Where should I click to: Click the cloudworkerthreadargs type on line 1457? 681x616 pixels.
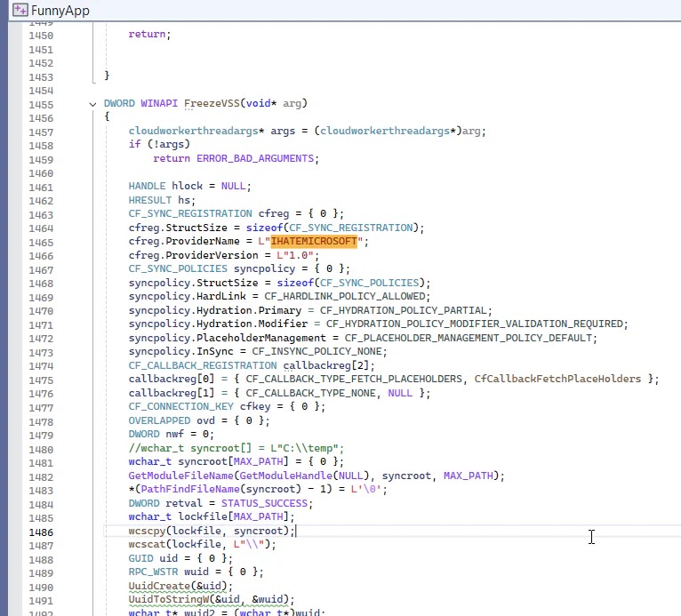[193, 131]
